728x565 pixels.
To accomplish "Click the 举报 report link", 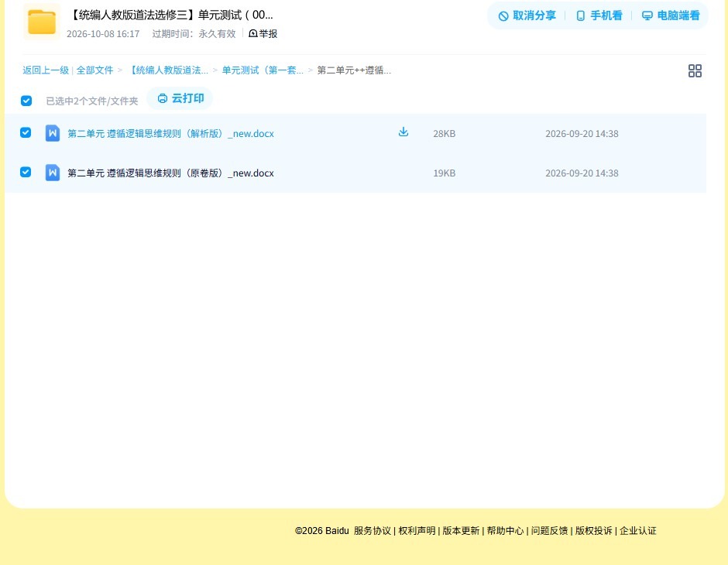I will (x=263, y=33).
